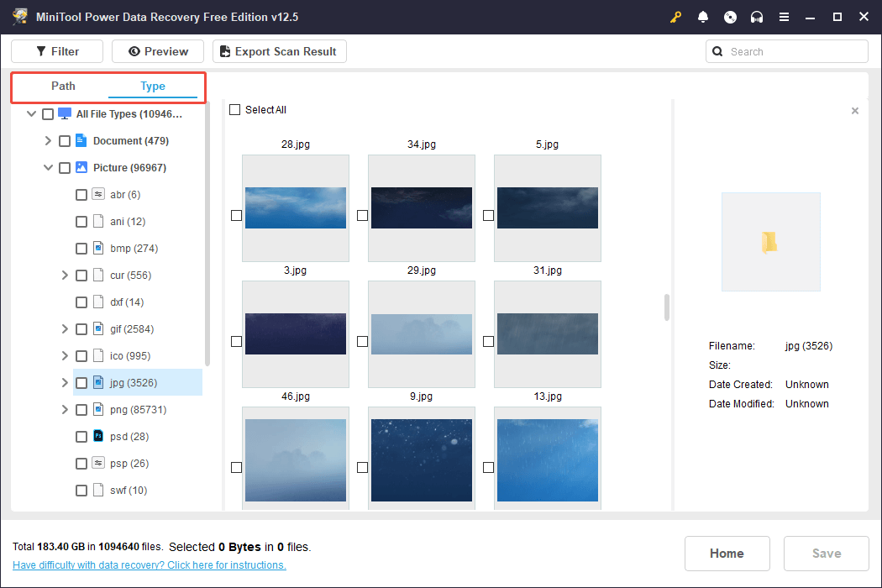Click the Document category icon

point(81,141)
